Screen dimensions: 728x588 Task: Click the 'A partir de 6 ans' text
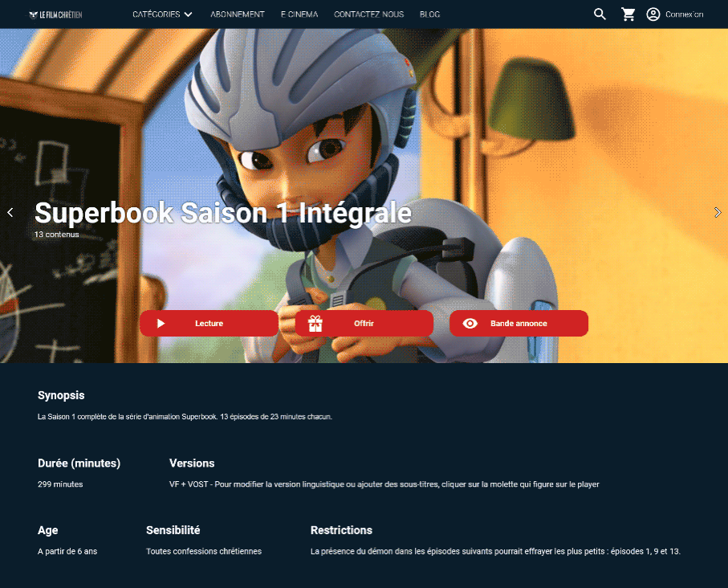[x=67, y=551]
